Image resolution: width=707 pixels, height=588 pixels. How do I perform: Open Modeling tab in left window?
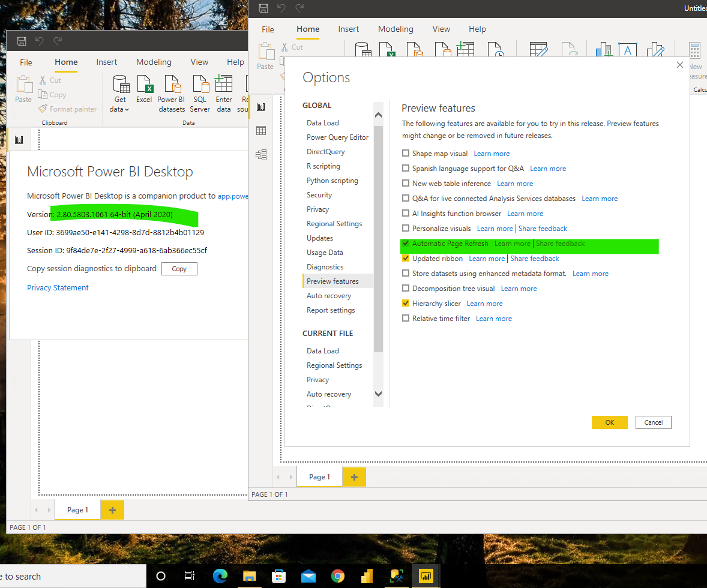point(154,62)
